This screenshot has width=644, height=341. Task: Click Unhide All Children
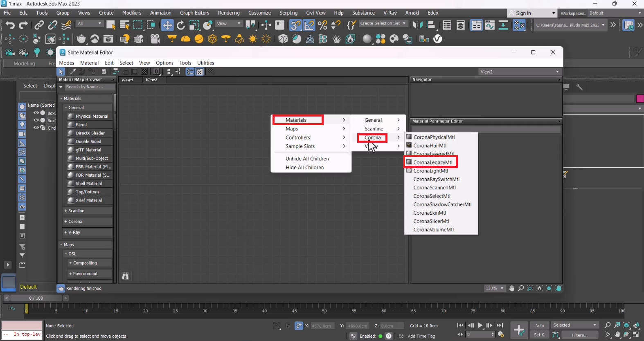307,159
